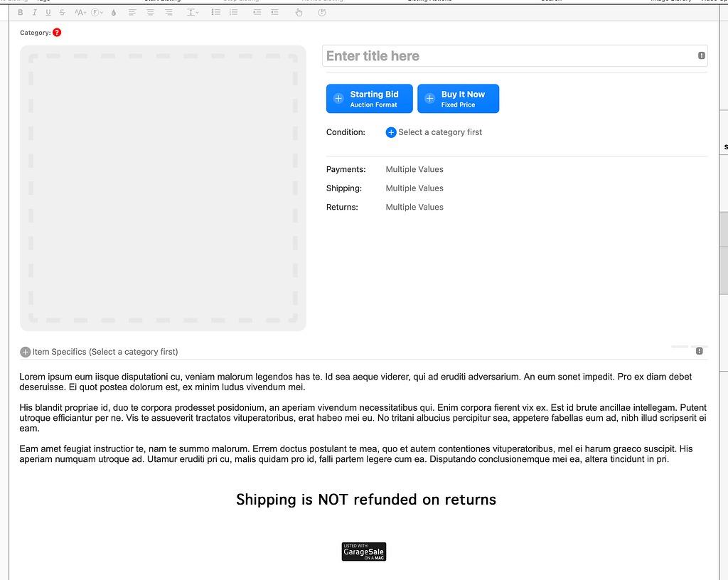
Task: Align text to the right
Action: [168, 12]
